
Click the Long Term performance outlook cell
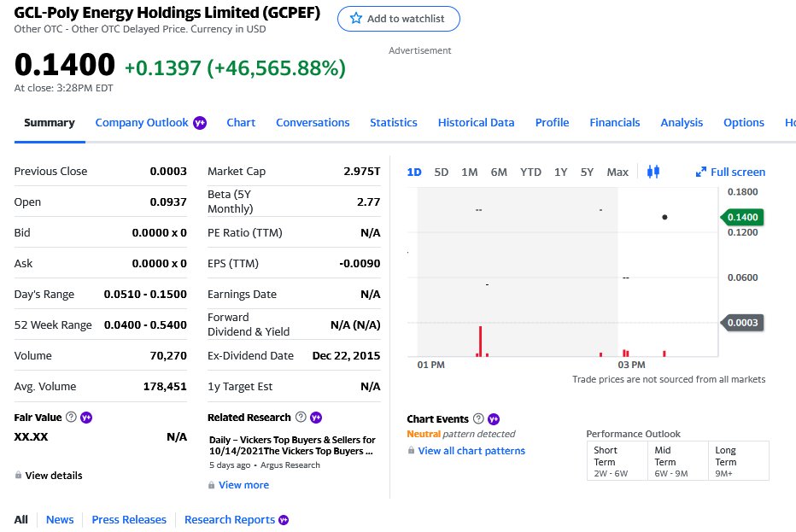[x=739, y=461]
